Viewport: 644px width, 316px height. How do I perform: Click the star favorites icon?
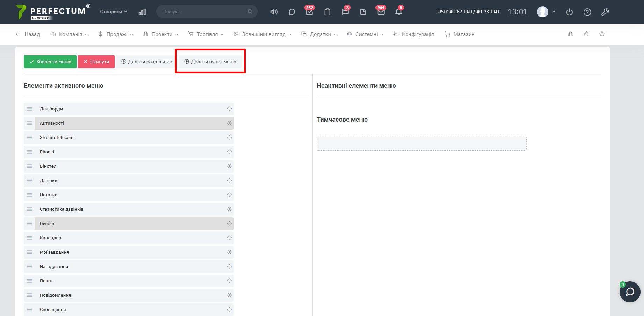pyautogui.click(x=602, y=34)
